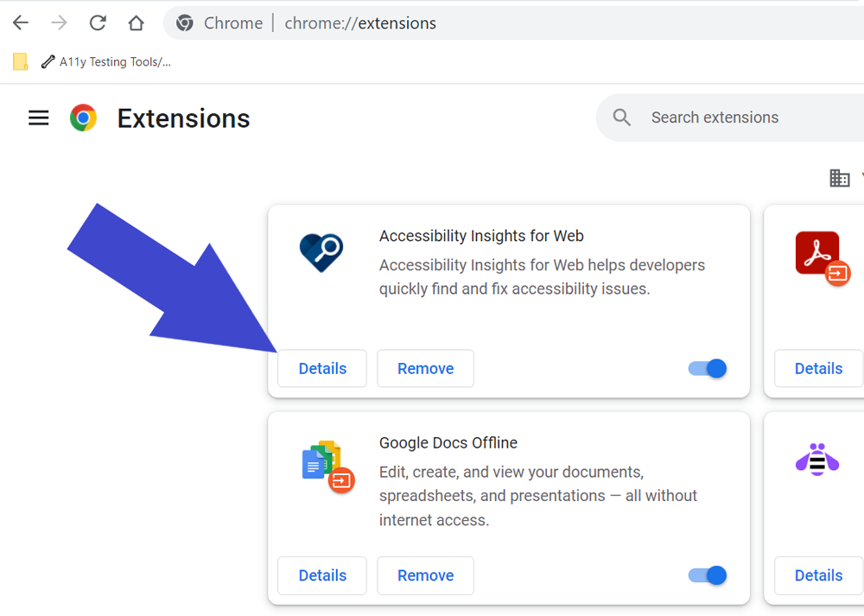Focus the Search extensions field
The image size is (864, 616).
(x=730, y=117)
